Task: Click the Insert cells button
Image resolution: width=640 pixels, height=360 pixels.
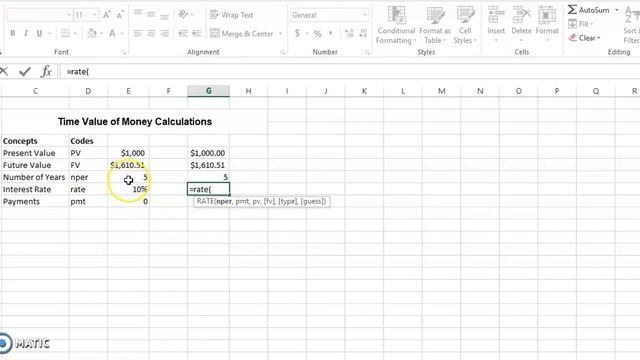Action: pyautogui.click(x=496, y=24)
